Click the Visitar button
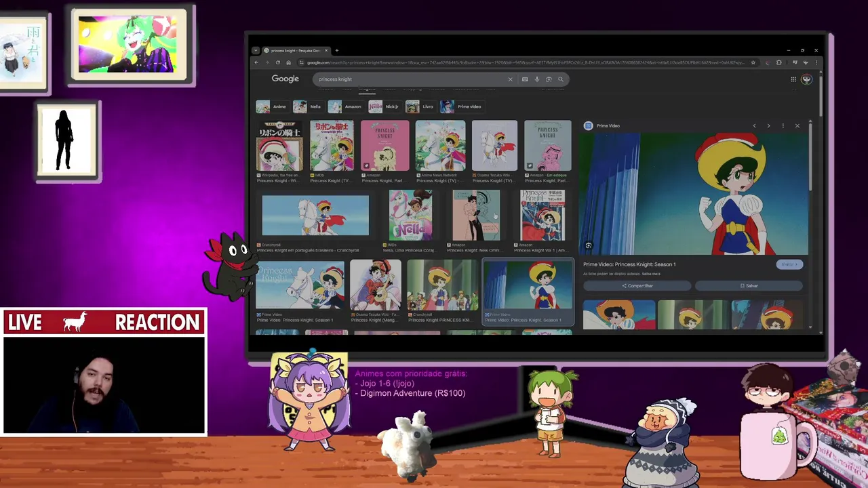The height and width of the screenshot is (488, 868). coord(789,264)
